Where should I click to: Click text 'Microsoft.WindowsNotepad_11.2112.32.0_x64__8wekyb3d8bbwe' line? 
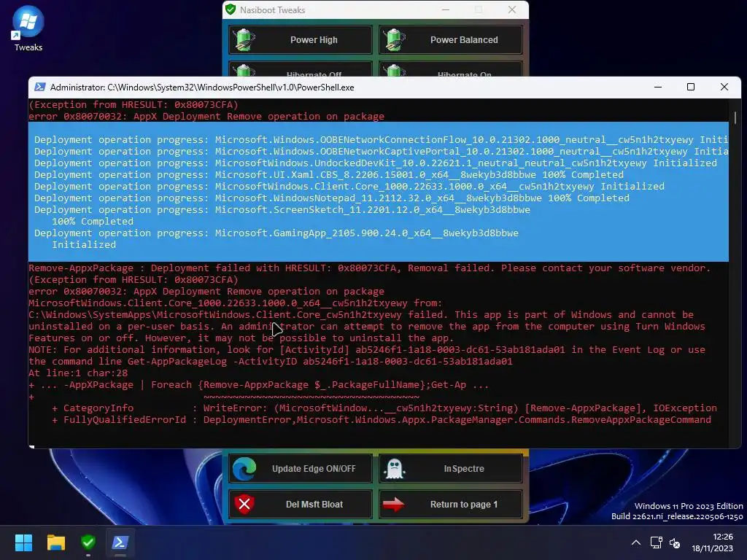(x=379, y=198)
